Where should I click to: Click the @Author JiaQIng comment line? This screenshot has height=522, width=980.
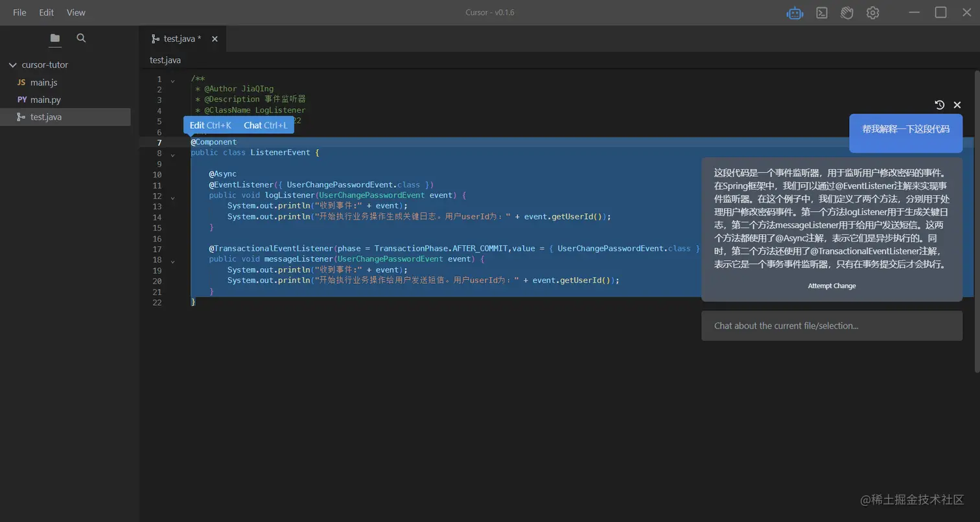coord(234,89)
